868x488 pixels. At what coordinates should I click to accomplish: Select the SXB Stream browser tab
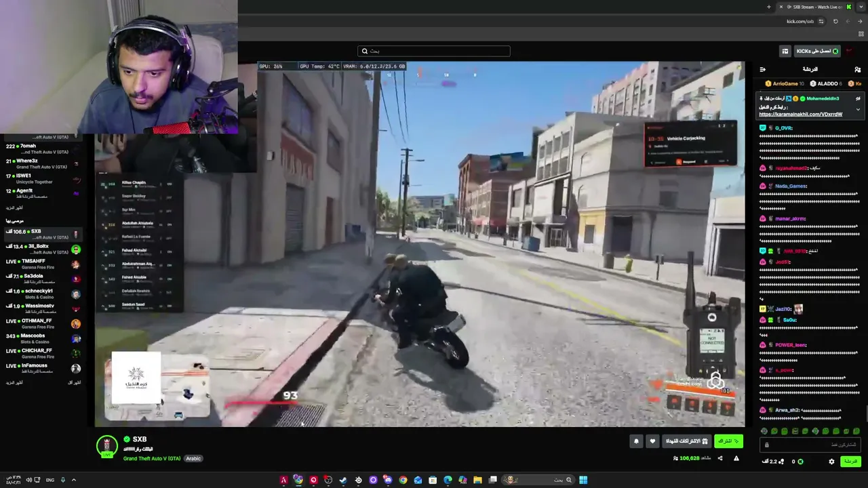[x=814, y=7]
